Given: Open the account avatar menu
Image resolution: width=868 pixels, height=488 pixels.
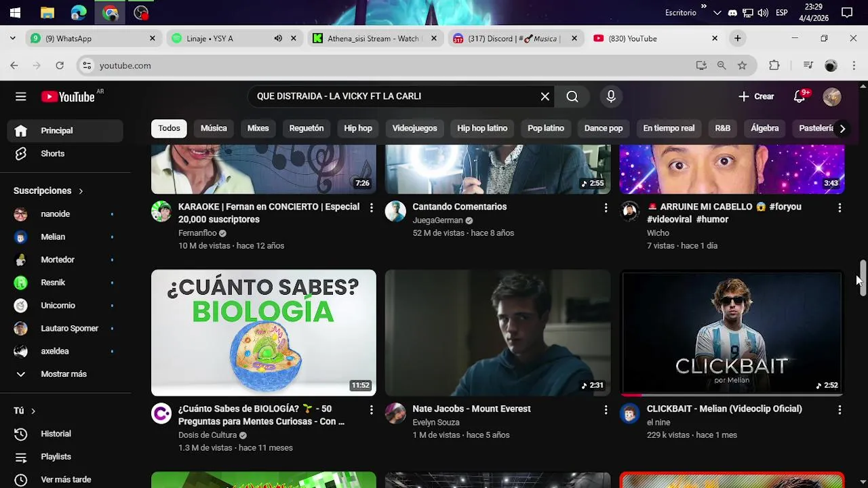Looking at the screenshot, I should tap(832, 96).
